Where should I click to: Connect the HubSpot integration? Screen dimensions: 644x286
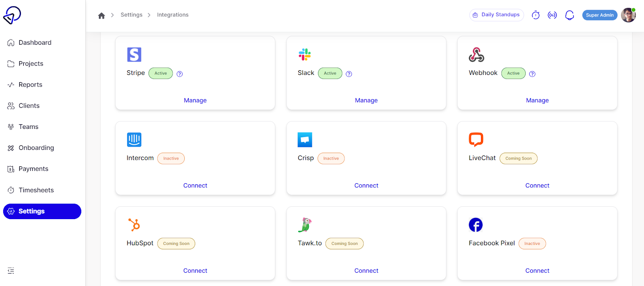(x=195, y=271)
